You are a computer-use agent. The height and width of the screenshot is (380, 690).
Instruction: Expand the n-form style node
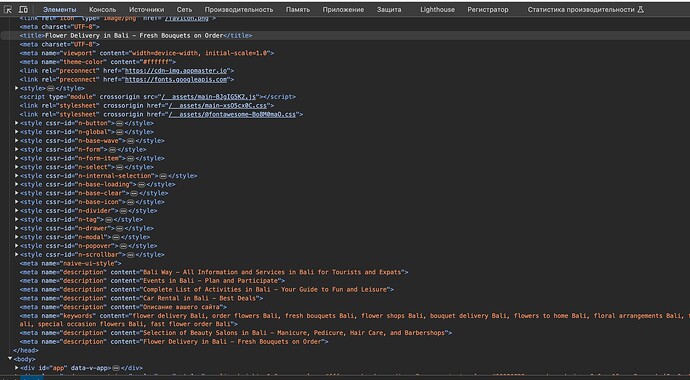point(17,150)
